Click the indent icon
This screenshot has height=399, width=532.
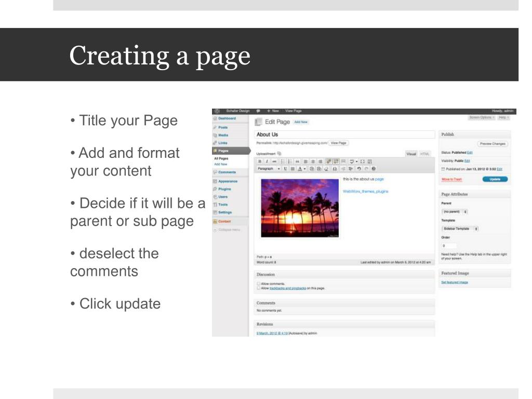[351, 169]
